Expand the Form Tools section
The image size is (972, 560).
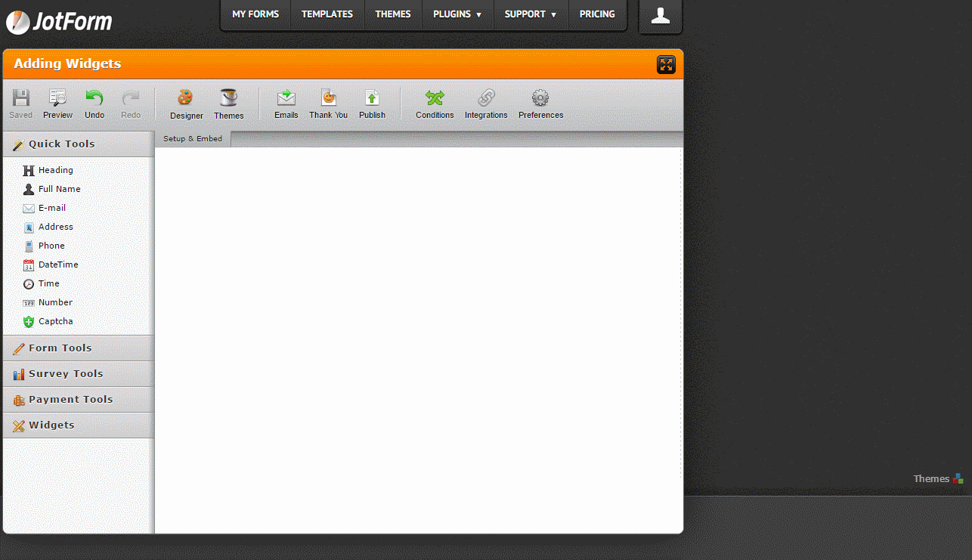pos(79,348)
